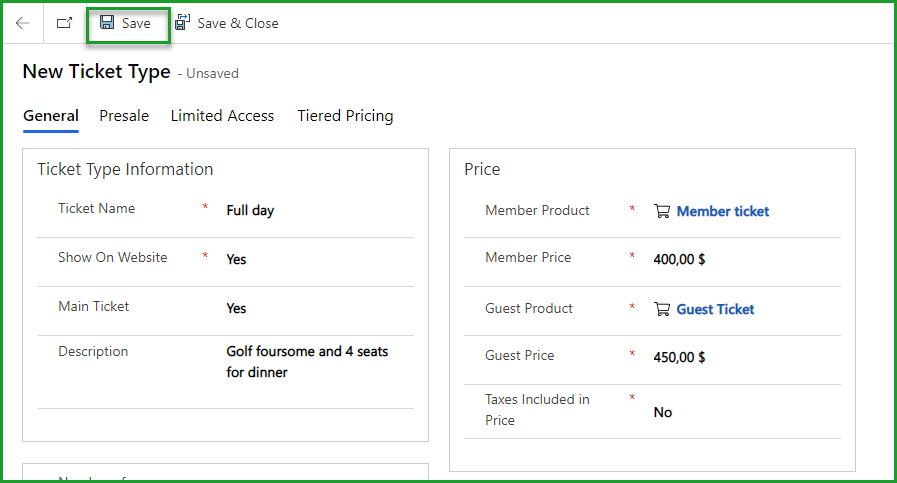
Task: Open the Limited Access tab
Action: pos(222,116)
